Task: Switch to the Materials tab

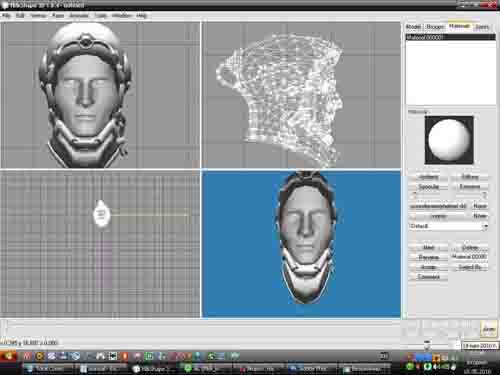Action: coord(459,26)
